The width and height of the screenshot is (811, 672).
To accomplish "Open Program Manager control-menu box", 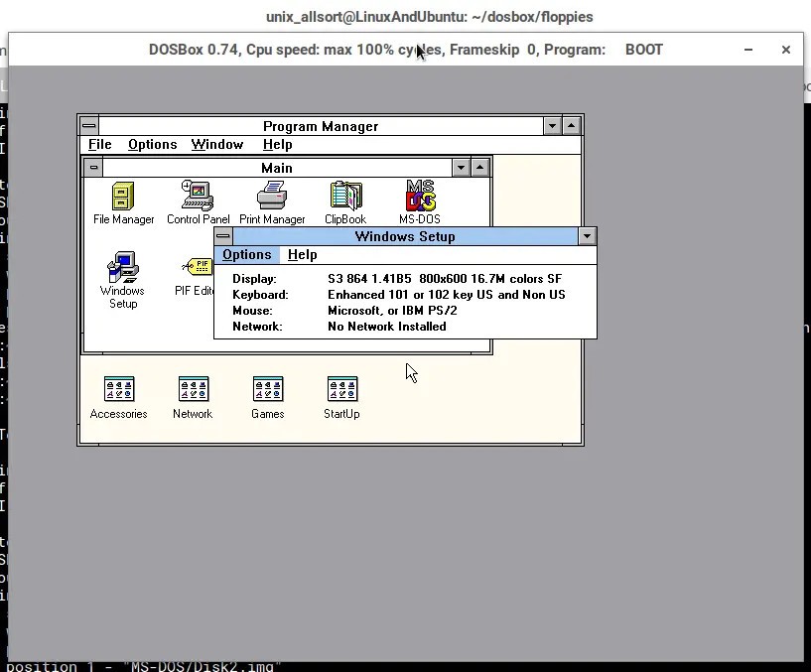I will pyautogui.click(x=89, y=126).
